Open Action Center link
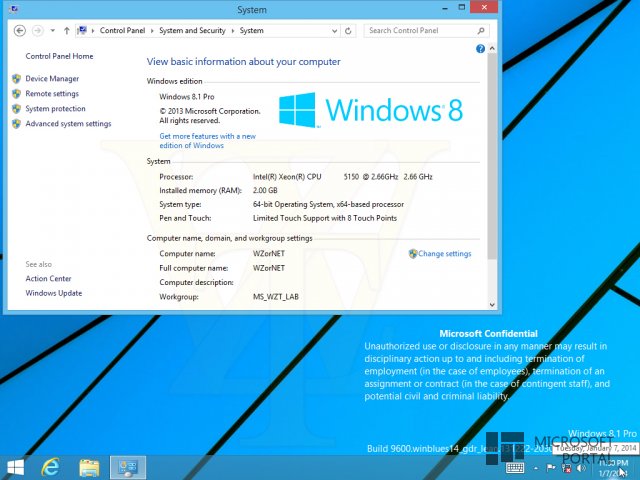640x480 pixels. pos(48,279)
